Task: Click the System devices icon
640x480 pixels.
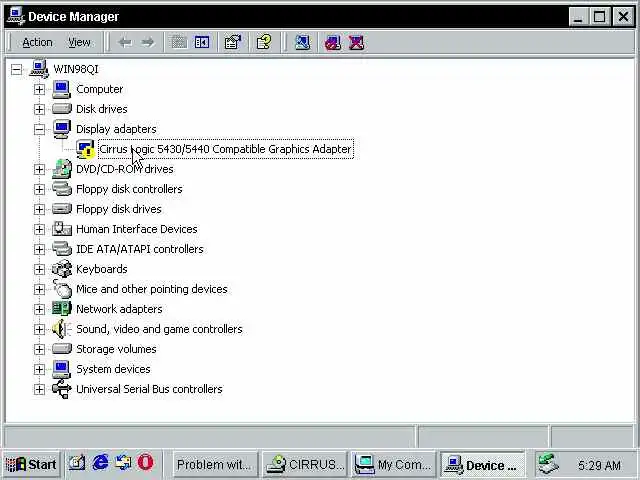Action: 62,369
